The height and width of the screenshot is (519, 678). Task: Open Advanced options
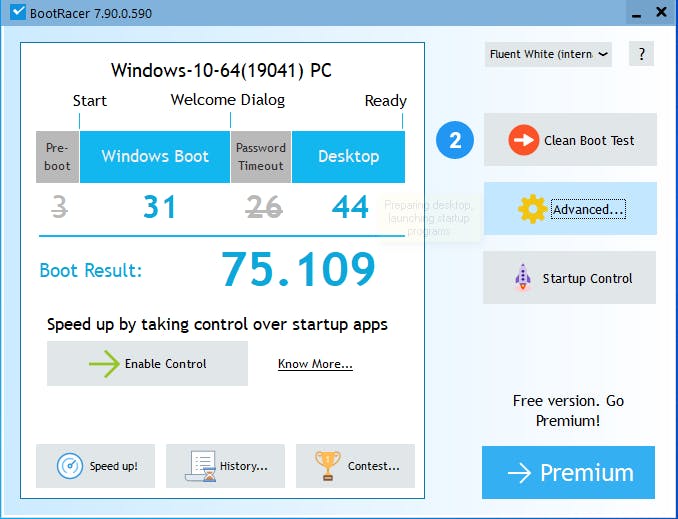[570, 208]
